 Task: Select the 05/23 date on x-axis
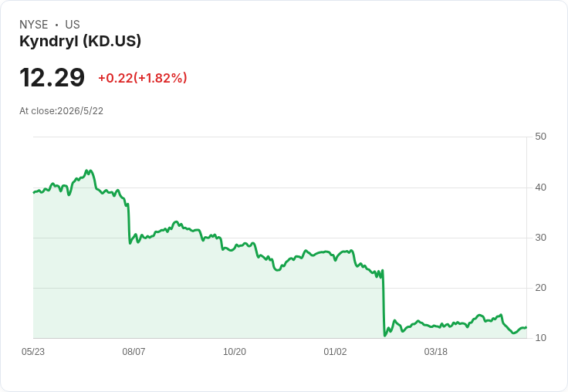33,352
